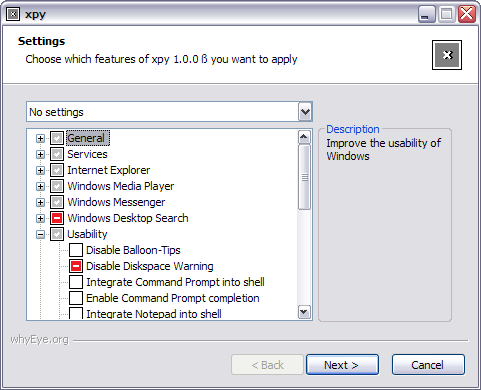Select the Windows Desktop Search label
Image resolution: width=481 pixels, height=390 pixels.
pyautogui.click(x=128, y=218)
